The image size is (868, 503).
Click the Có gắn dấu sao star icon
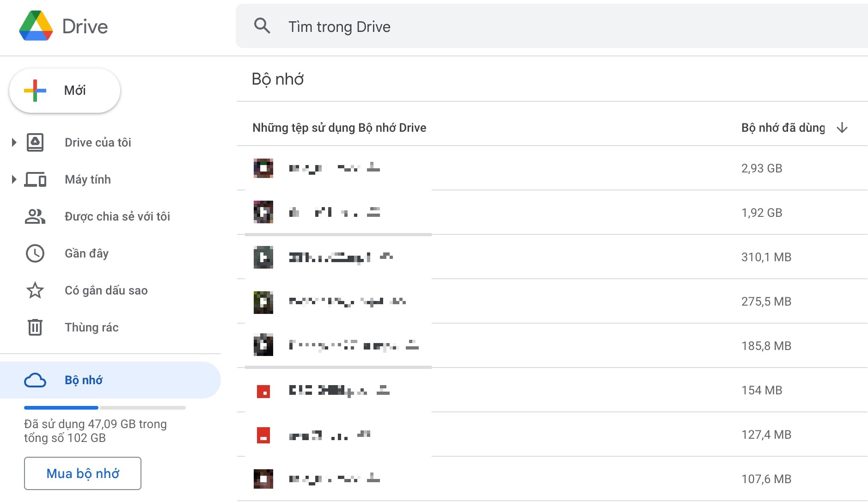coord(35,290)
